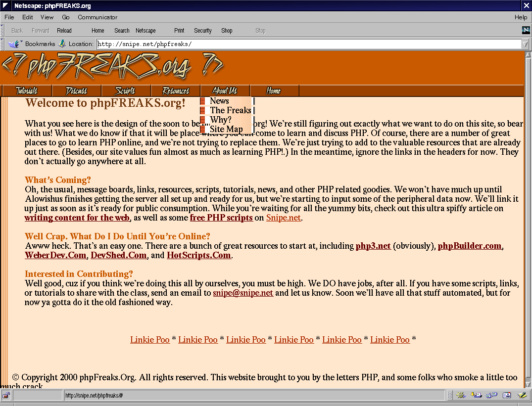Collapse the location toolbar grip handle
The width and height of the screenshot is (532, 406).
tap(2, 44)
